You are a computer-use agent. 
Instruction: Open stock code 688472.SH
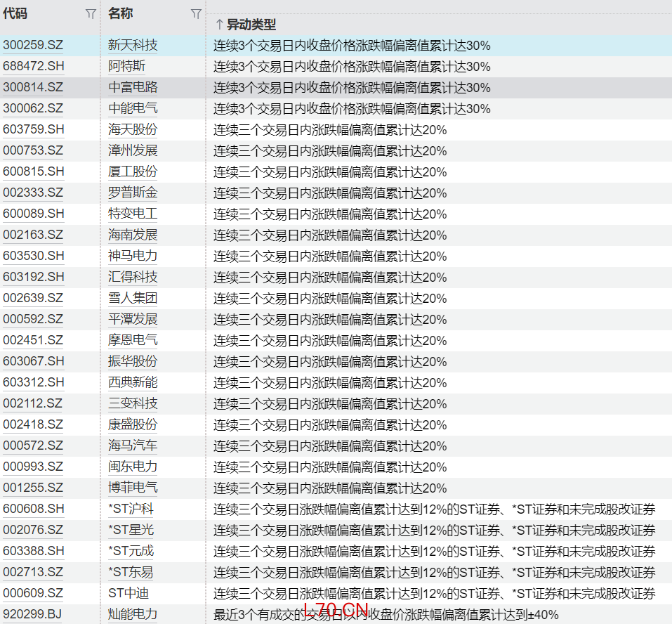tap(33, 67)
